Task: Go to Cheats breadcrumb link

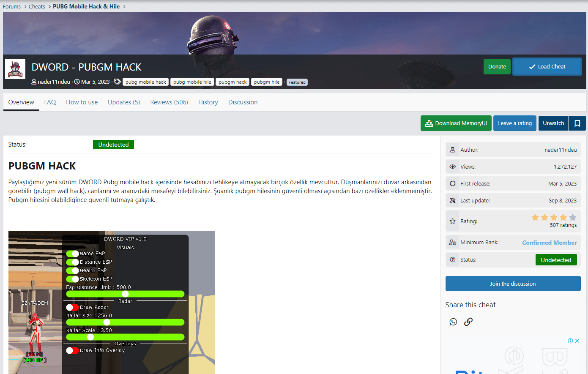Action: 37,6
